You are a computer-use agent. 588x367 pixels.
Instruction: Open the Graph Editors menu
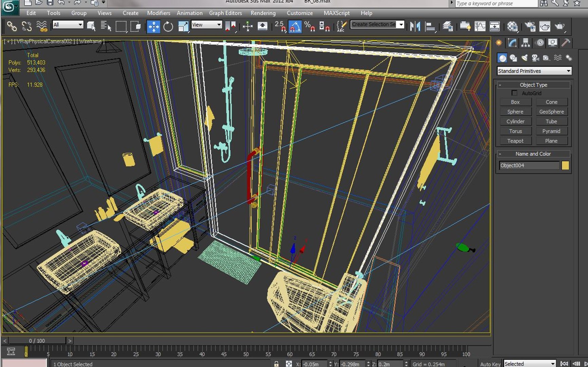(225, 13)
